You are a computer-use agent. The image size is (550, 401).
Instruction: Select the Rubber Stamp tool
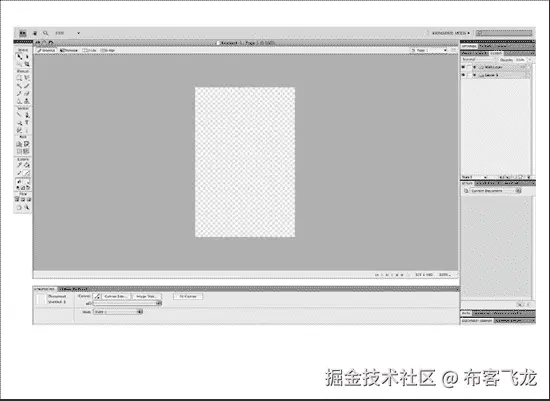pos(27,101)
